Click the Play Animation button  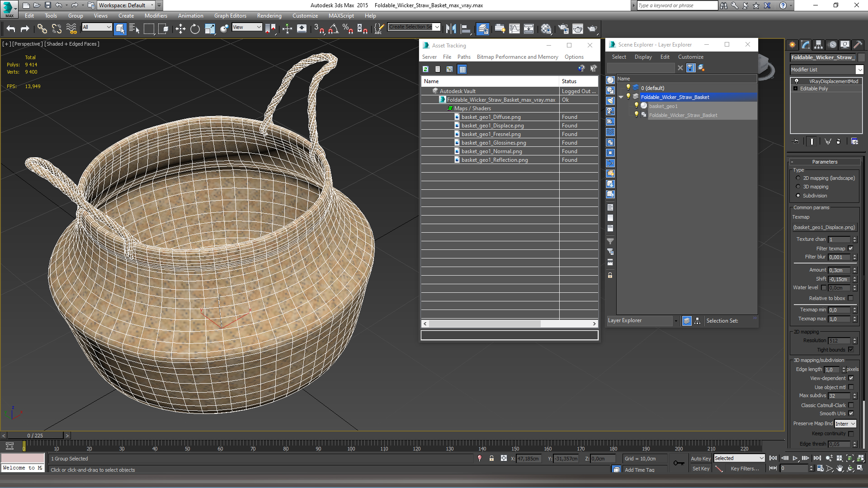tap(795, 458)
